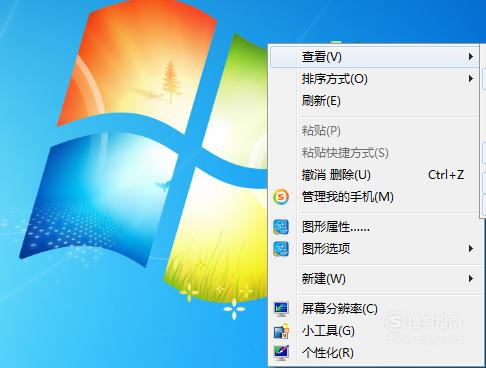
Task: Expand the 新建(W) submenu arrow
Action: [x=471, y=278]
